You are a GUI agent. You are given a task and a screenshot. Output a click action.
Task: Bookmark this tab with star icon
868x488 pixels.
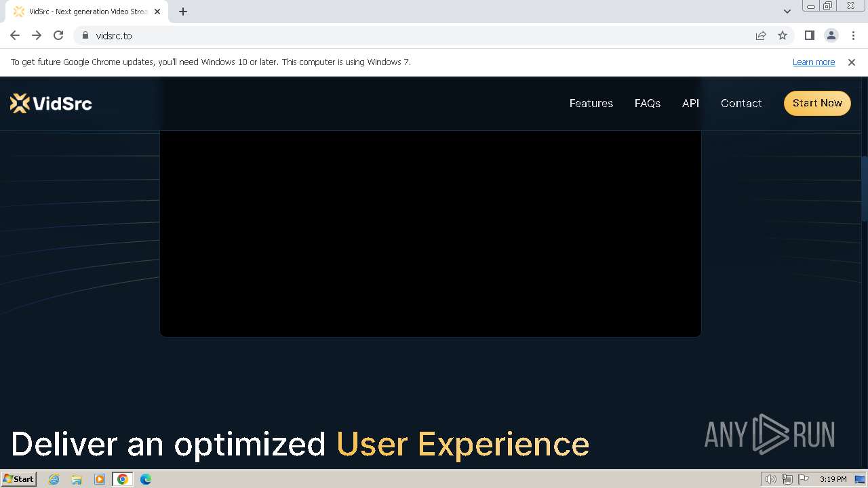click(783, 35)
